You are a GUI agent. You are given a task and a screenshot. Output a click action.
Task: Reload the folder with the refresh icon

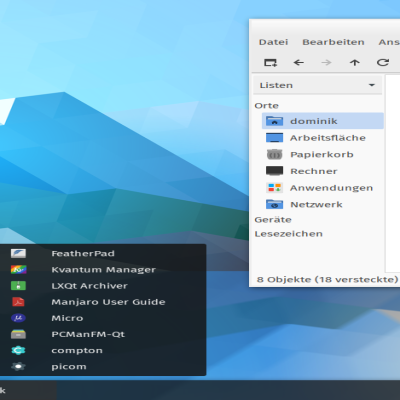pyautogui.click(x=383, y=63)
